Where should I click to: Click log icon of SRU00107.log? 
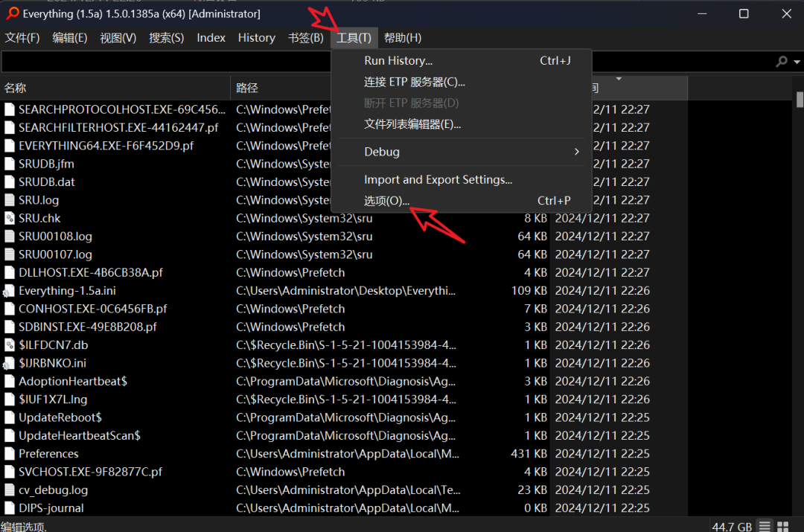(x=9, y=254)
